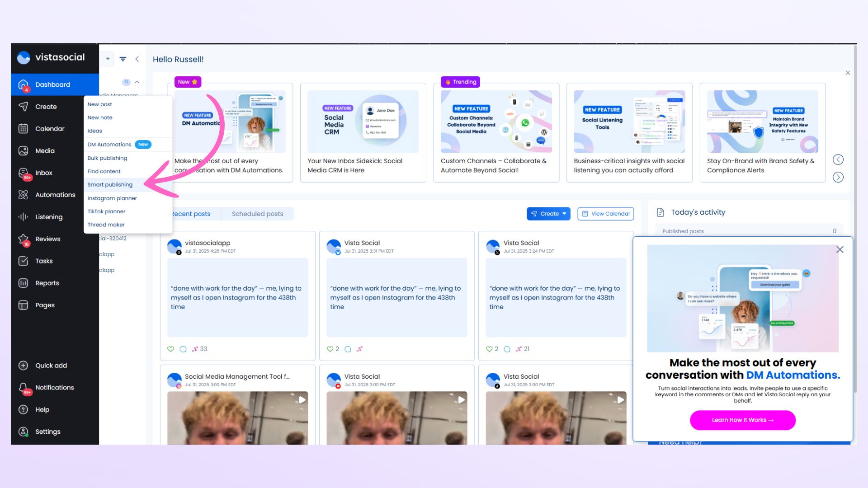Switch to the Scheduled posts tab
This screenshot has height=488, width=868.
257,214
